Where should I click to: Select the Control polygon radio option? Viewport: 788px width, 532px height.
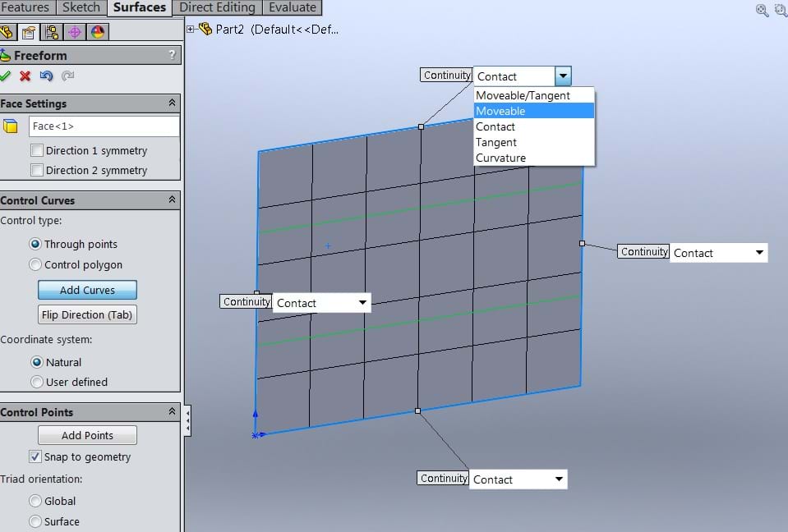pyautogui.click(x=35, y=264)
